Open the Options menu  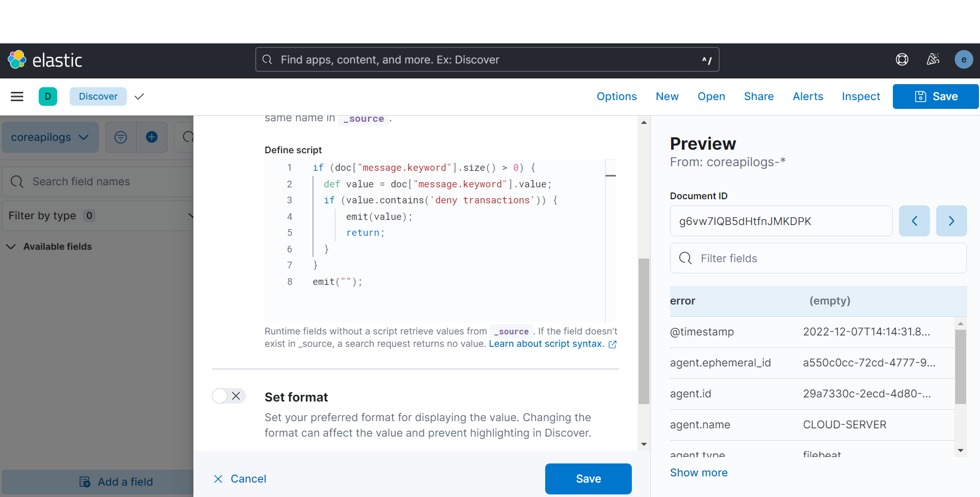click(x=616, y=97)
